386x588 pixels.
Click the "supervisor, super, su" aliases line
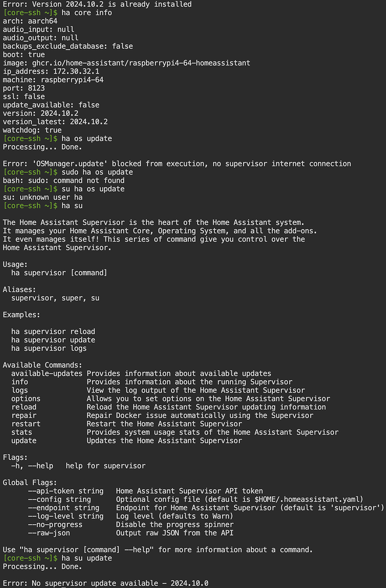pos(55,298)
